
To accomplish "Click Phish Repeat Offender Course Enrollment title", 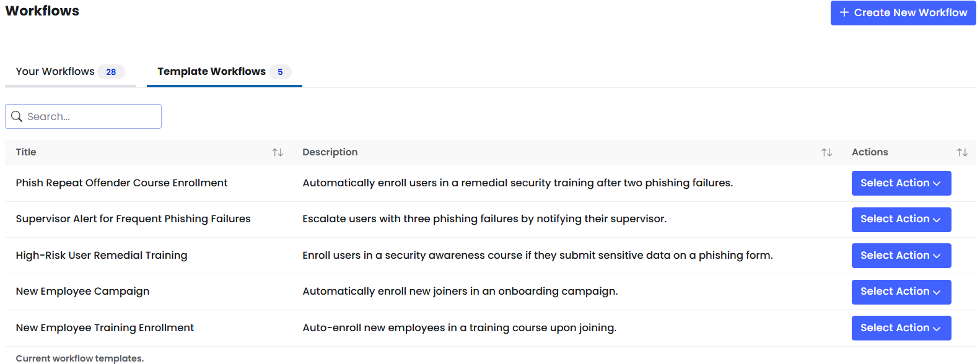I will (x=121, y=183).
